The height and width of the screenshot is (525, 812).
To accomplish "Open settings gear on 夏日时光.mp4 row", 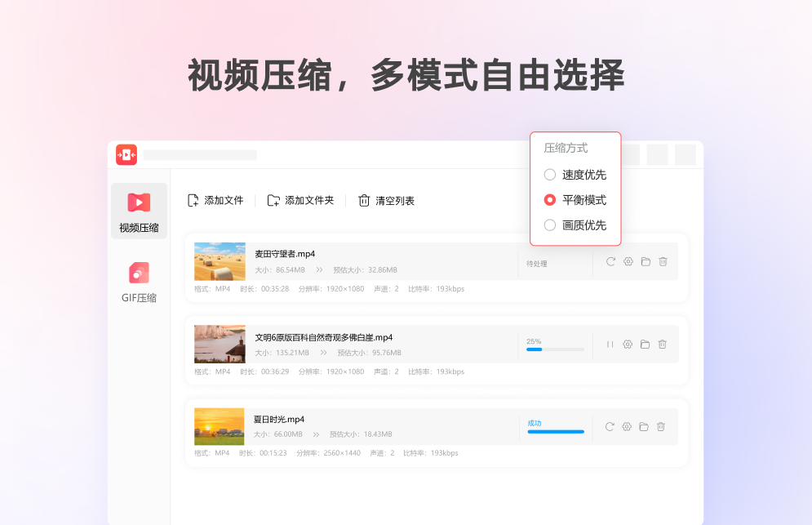I will click(628, 426).
